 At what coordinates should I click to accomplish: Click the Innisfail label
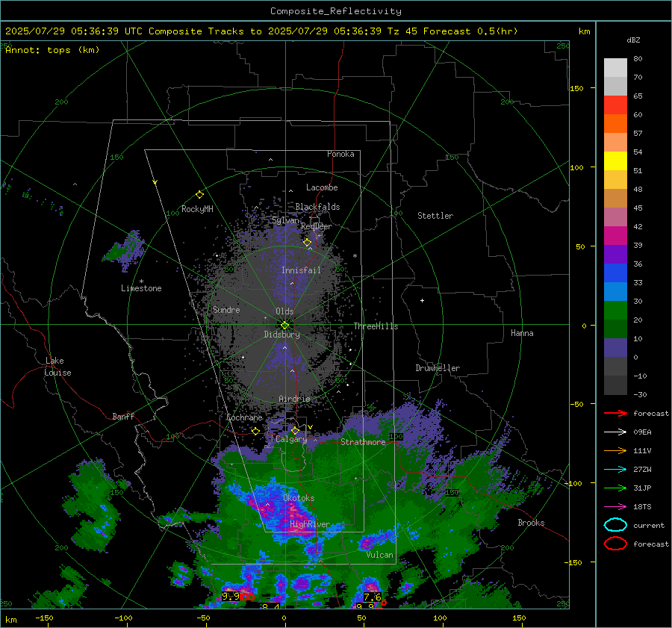301,270
